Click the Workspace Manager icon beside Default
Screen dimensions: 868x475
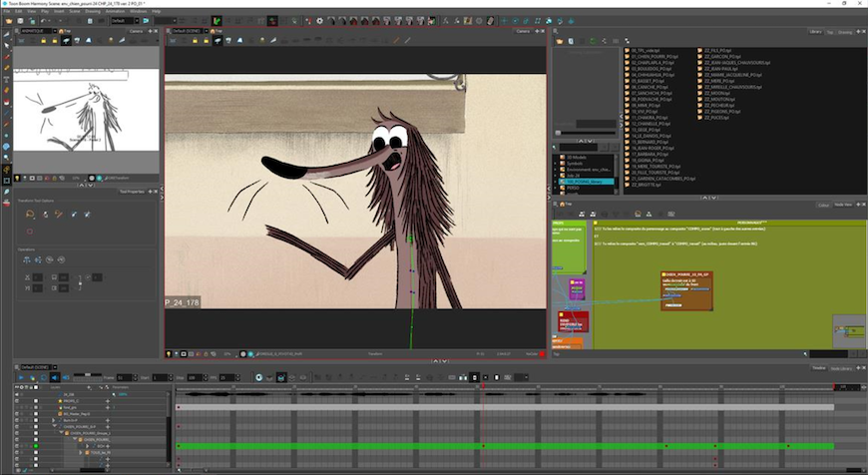(146, 21)
